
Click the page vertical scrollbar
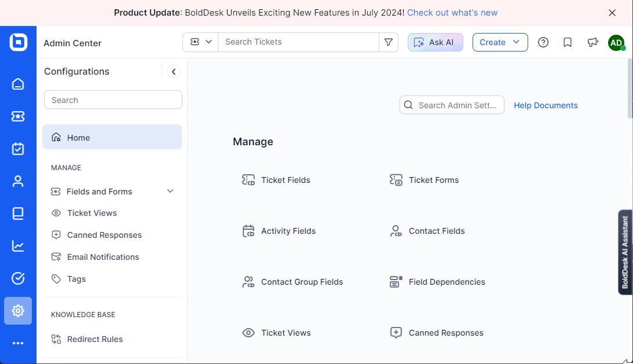(x=630, y=89)
